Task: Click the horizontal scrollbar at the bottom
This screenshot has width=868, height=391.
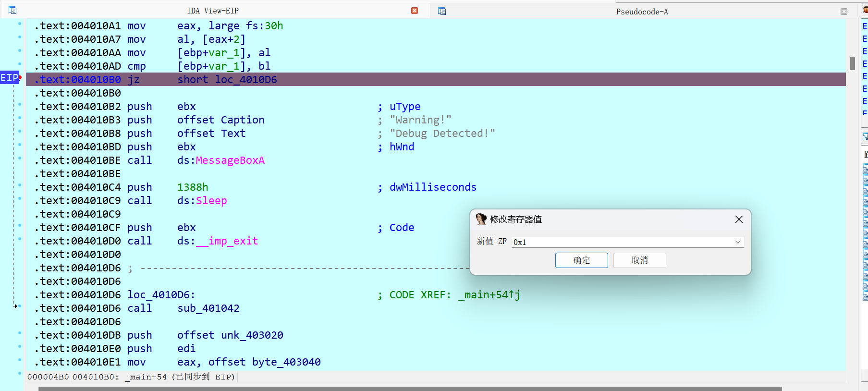Action: (x=409, y=388)
